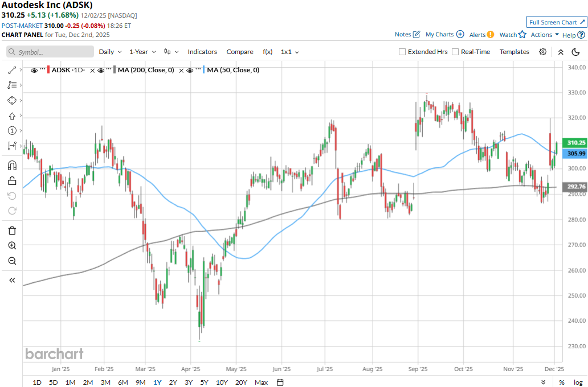Open Full Screen Chart
This screenshot has width=588, height=387.
556,22
